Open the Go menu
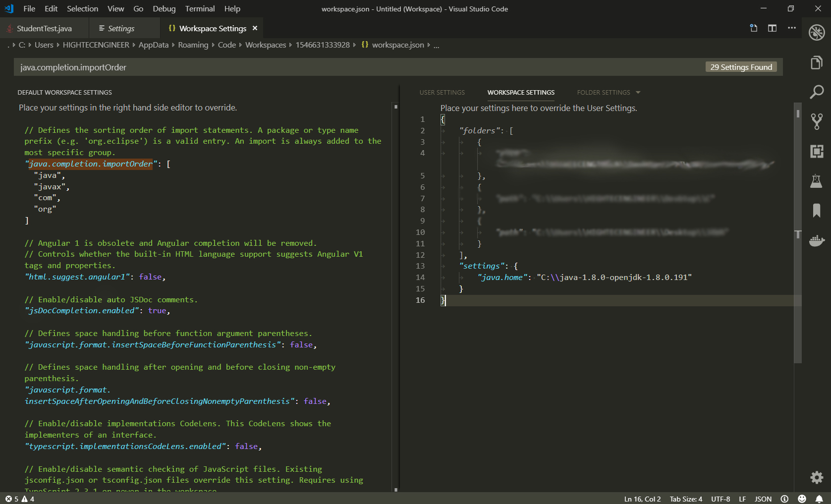 pos(138,8)
